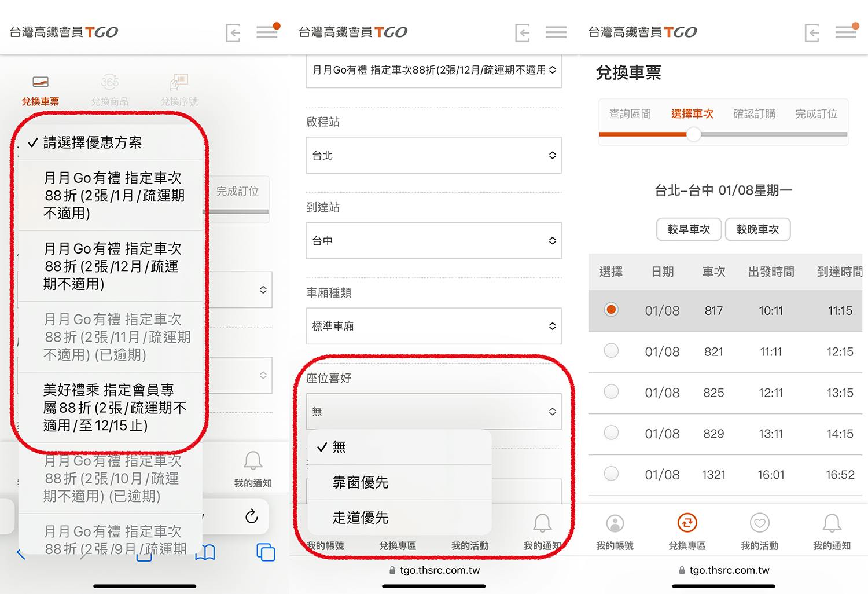Tap the logout icon in left screen header
The image size is (868, 594).
click(233, 32)
